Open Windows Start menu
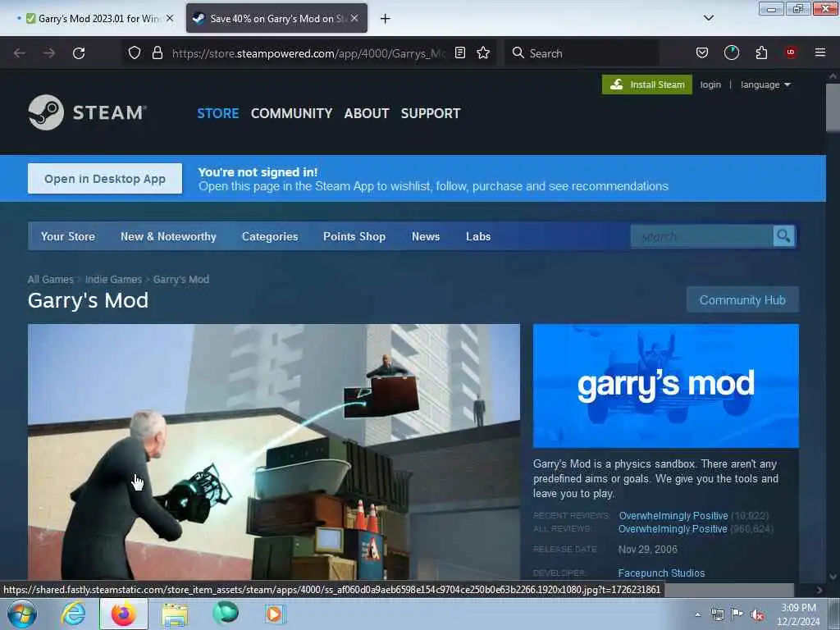Viewport: 840px width, 630px height. click(x=22, y=614)
